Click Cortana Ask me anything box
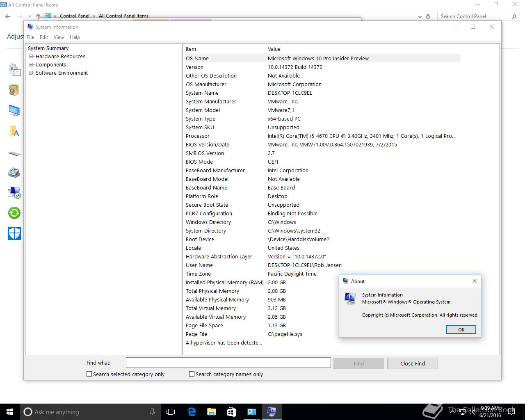This screenshot has height=420, width=525. (x=89, y=412)
